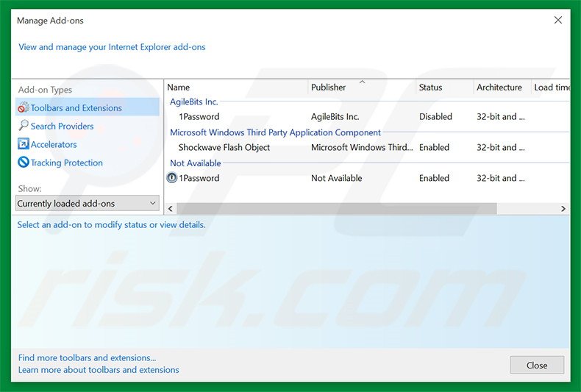Open the Currently loaded add-ons dropdown

tap(88, 204)
